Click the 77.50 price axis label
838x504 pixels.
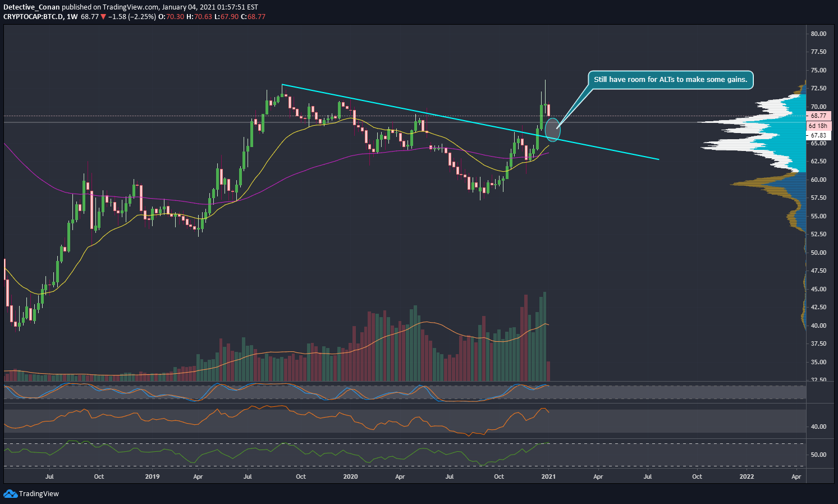point(818,52)
